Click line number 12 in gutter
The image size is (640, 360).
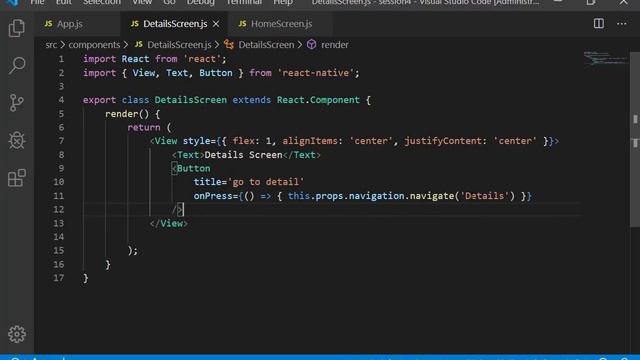click(x=59, y=209)
